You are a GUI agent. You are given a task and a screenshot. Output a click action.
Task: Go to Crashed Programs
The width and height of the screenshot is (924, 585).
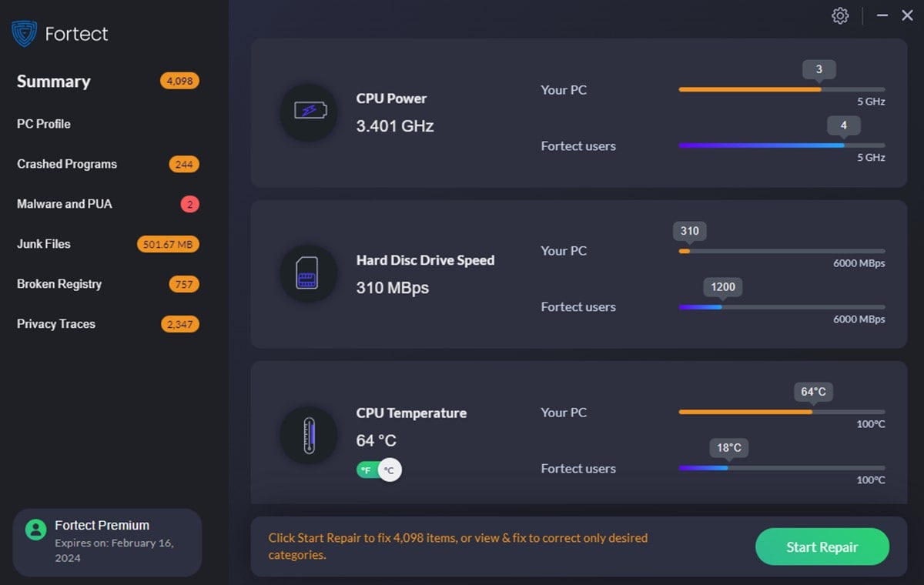(67, 164)
